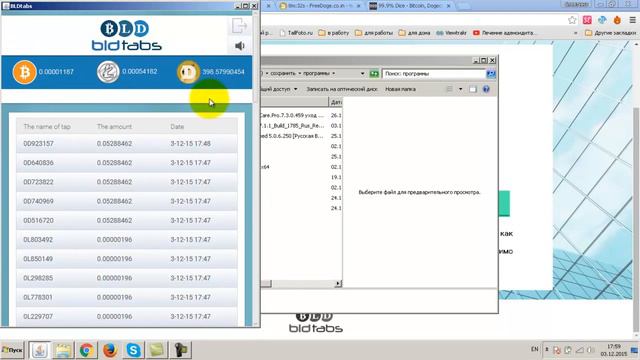This screenshot has width=640, height=360.
Task: Click the 'Поиск: программы' search field
Action: click(434, 73)
